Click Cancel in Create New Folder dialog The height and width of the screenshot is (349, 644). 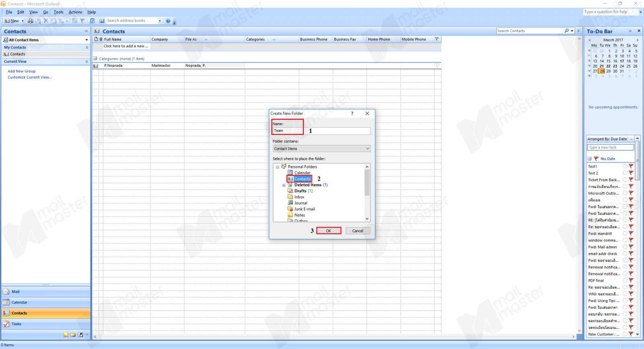(358, 231)
